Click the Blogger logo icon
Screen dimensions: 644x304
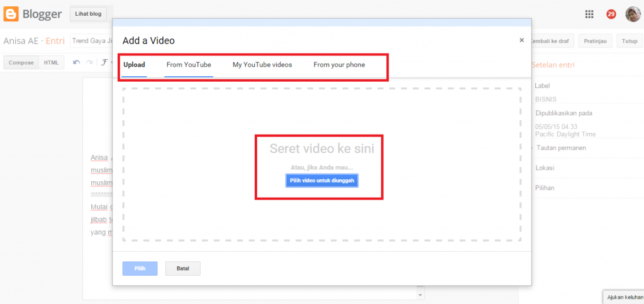coord(11,14)
